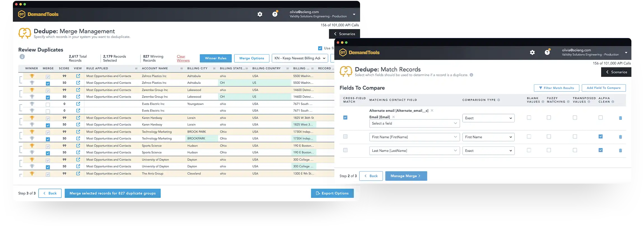Screen dimensions: 644x232
Task: Click DemandTools logo in Merge Management window
Action: 38,14
